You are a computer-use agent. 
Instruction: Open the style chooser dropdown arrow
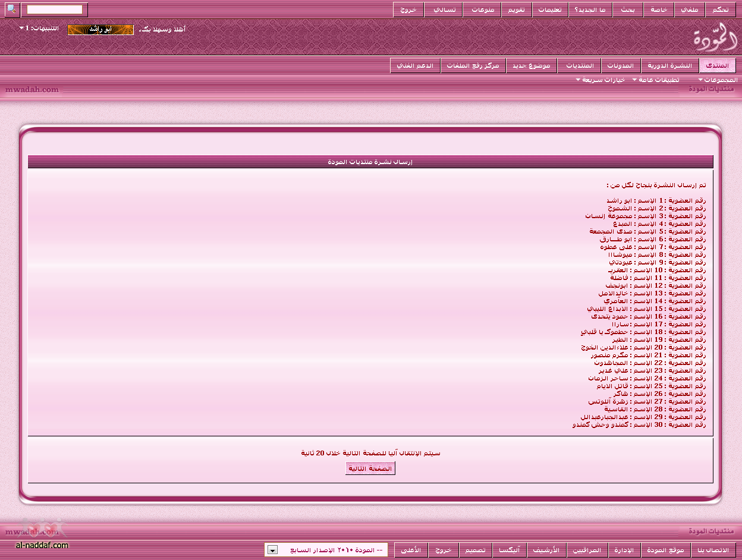click(x=272, y=550)
